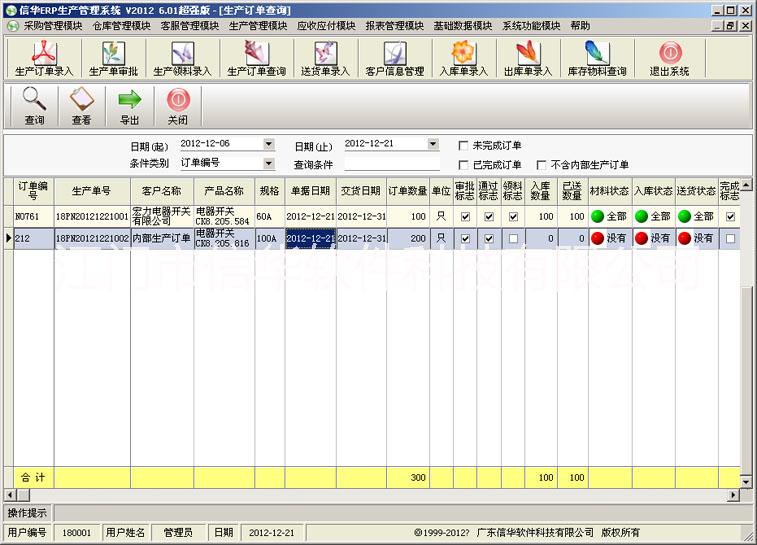The width and height of the screenshot is (757, 545).
Task: Toggle 不含内部生产订单 checkbox
Action: pyautogui.click(x=541, y=165)
